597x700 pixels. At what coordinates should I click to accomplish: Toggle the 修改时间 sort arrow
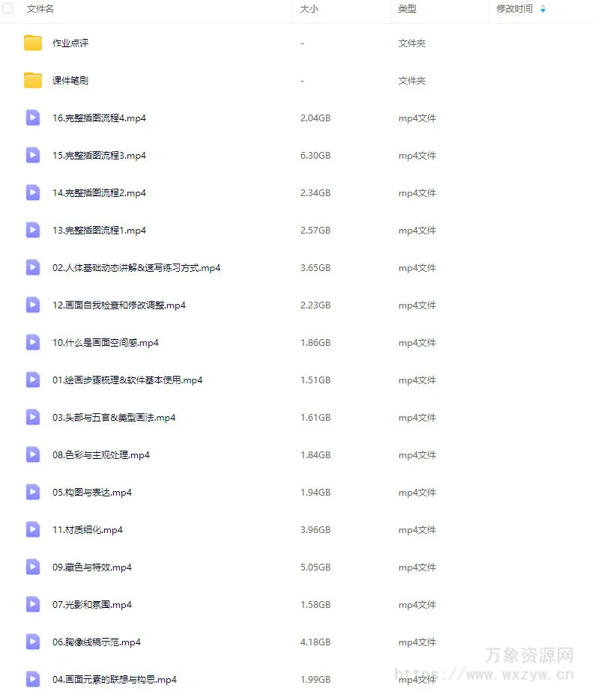click(x=543, y=8)
